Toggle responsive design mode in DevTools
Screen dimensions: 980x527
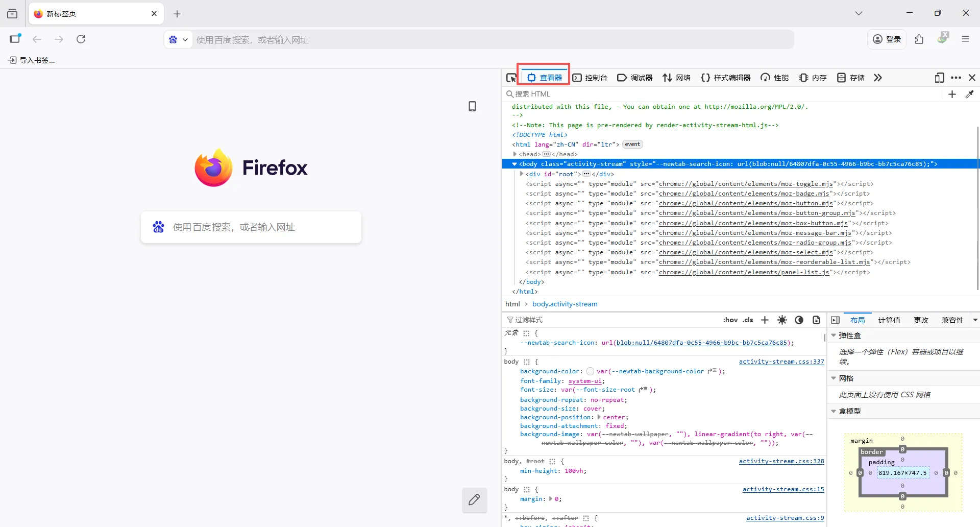940,78
